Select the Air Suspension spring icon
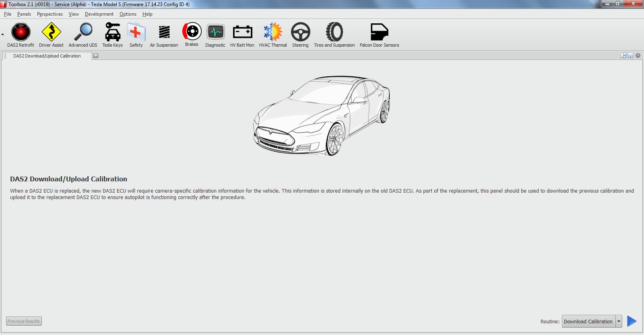The height and width of the screenshot is (335, 644). (x=164, y=32)
